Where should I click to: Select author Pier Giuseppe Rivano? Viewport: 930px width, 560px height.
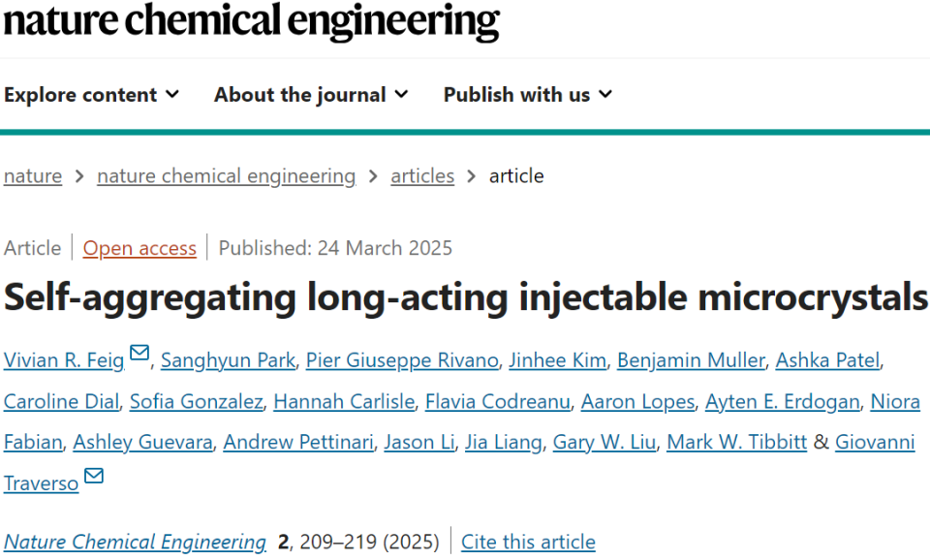[402, 360]
